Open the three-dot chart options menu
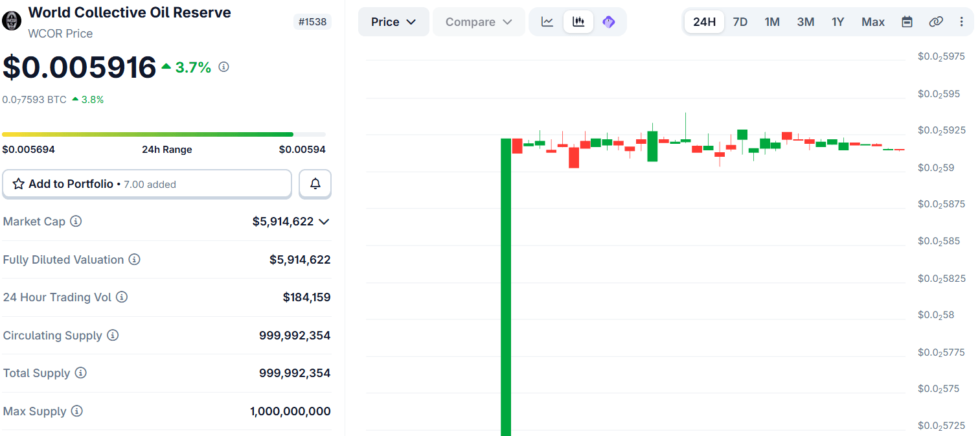 (961, 22)
